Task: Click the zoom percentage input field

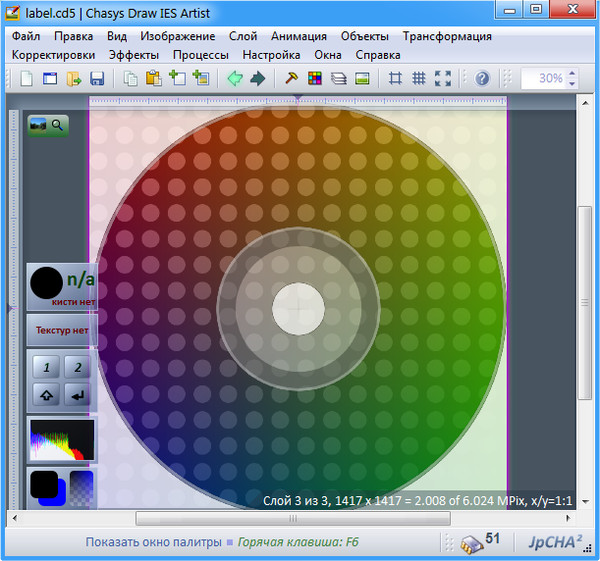Action: tap(541, 79)
